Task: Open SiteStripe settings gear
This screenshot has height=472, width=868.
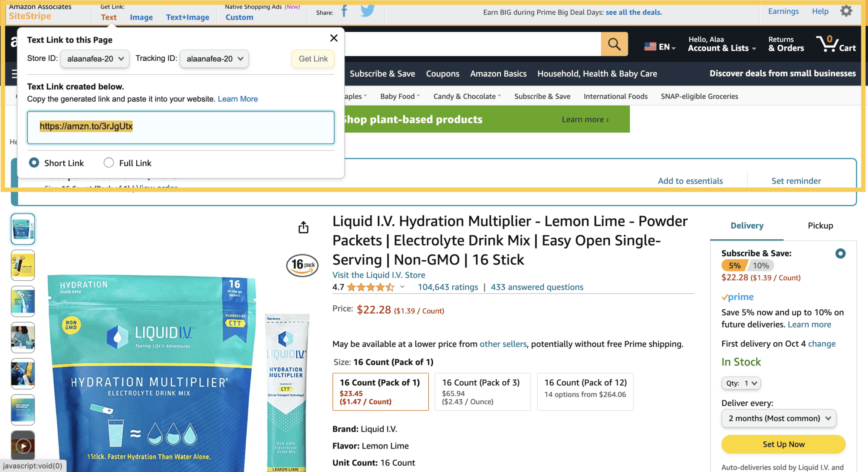Action: pos(846,11)
